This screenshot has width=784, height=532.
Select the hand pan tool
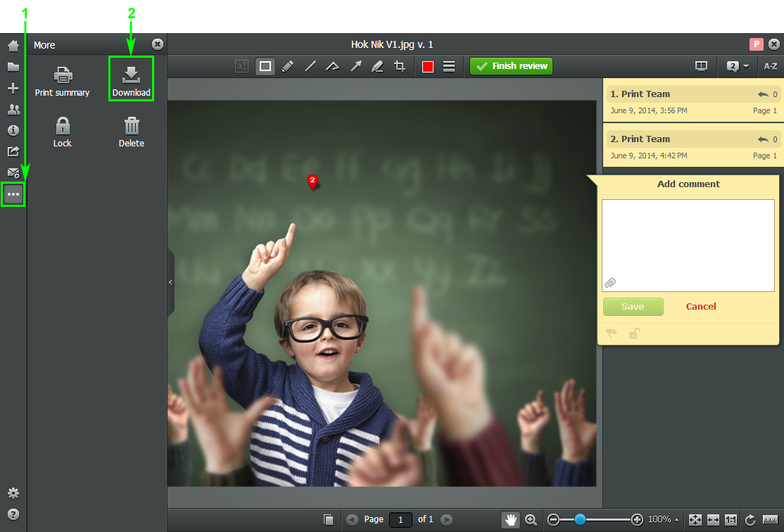[x=510, y=519]
